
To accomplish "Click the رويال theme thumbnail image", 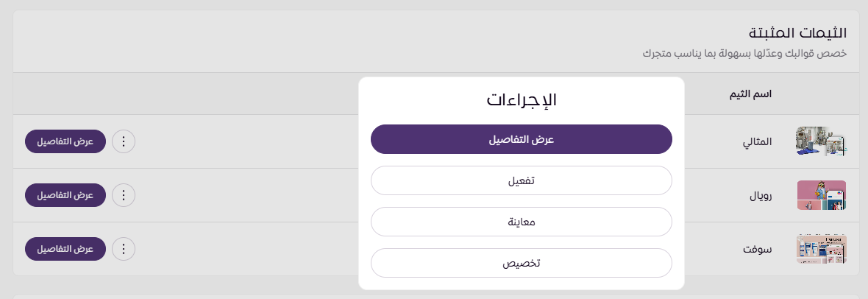I will click(x=821, y=195).
